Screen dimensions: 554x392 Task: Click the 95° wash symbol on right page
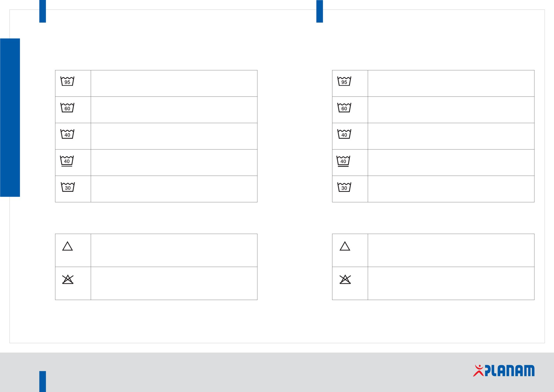coord(344,81)
